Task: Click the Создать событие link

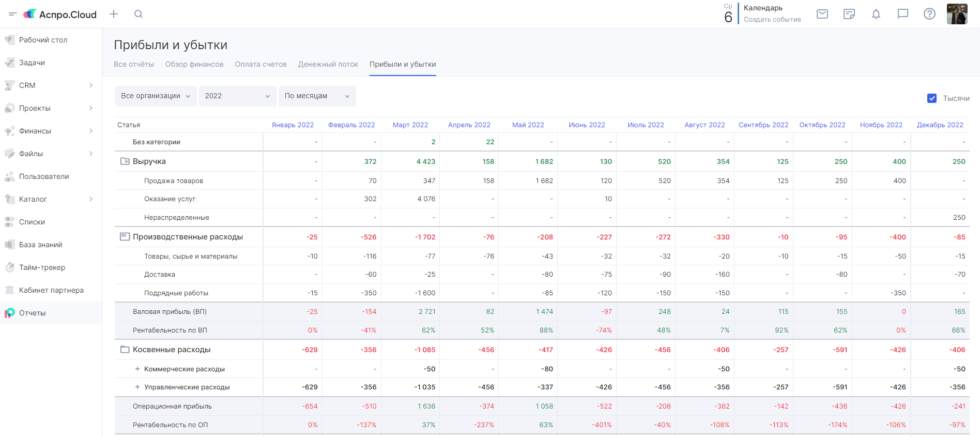Action: coord(772,20)
